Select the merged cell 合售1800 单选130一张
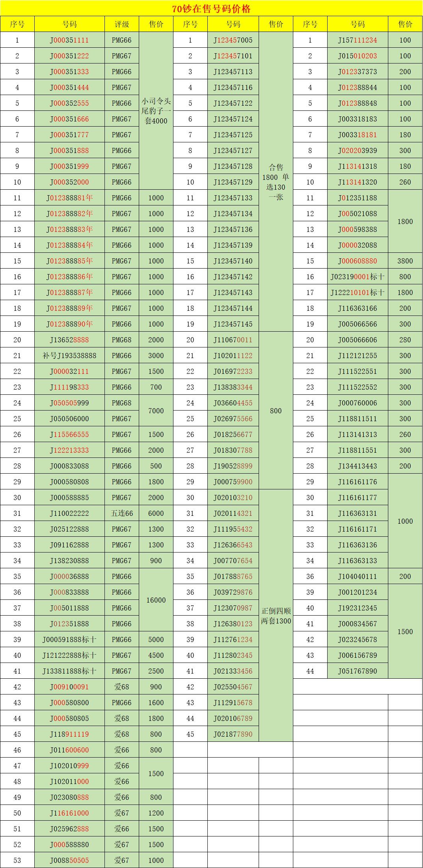 click(x=276, y=182)
